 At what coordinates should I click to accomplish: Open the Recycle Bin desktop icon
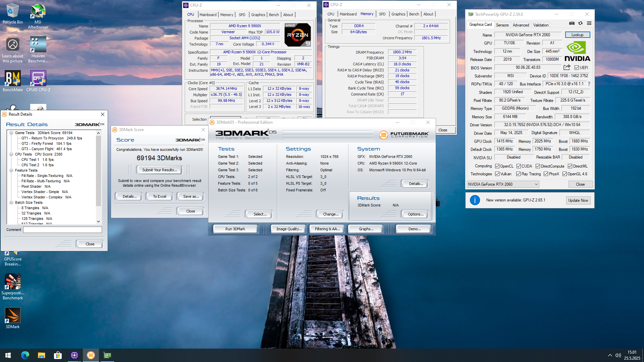tap(13, 14)
